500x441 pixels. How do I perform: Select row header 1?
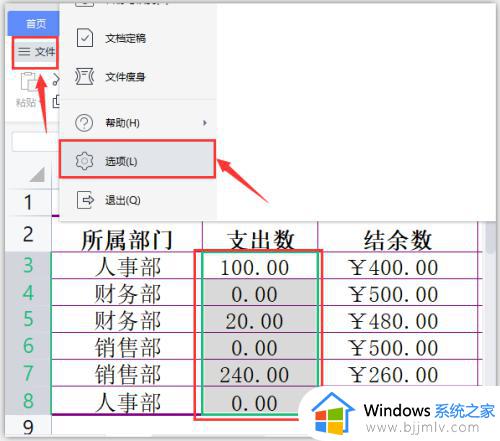click(x=28, y=202)
